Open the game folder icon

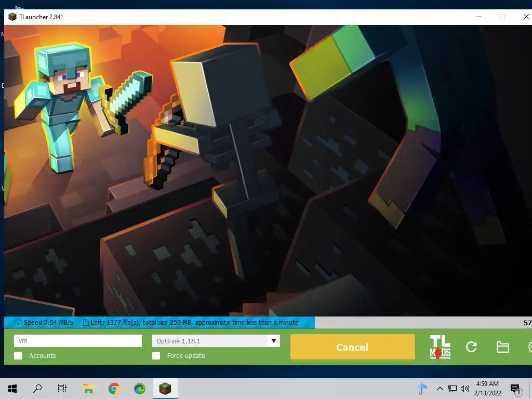point(502,347)
